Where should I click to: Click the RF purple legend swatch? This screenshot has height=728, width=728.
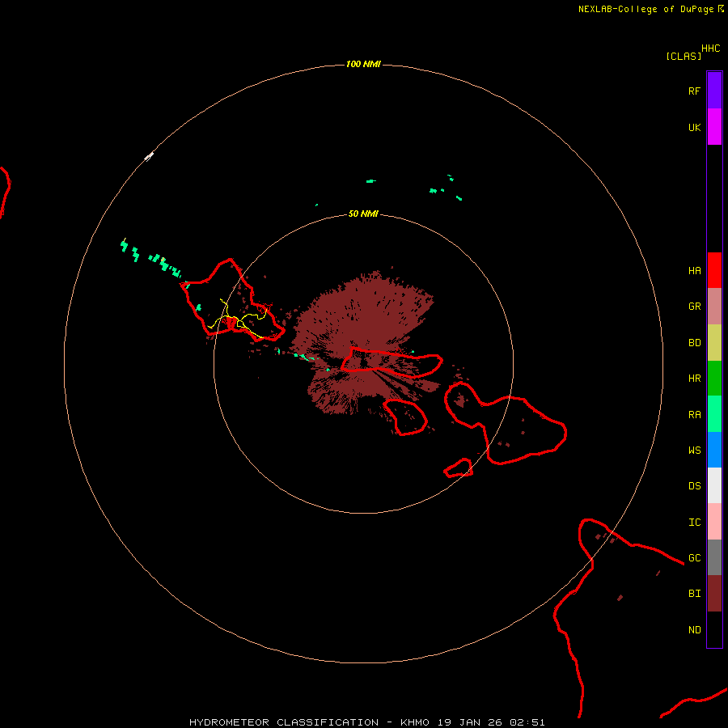point(714,91)
